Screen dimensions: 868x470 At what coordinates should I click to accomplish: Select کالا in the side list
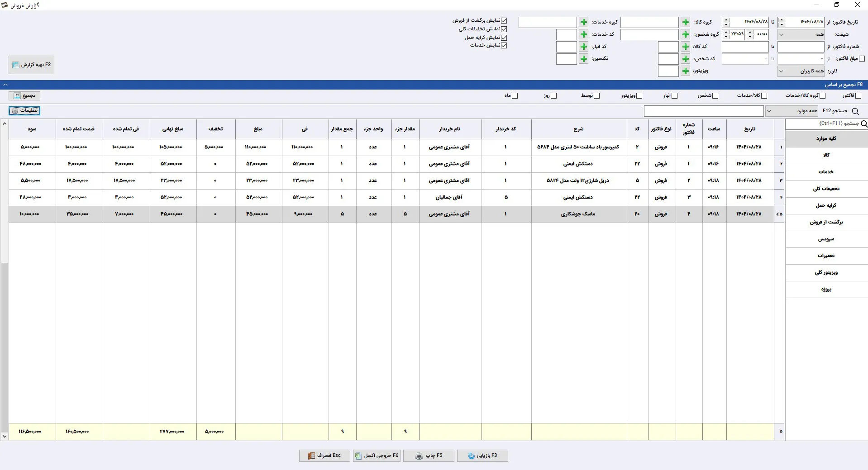pos(826,155)
